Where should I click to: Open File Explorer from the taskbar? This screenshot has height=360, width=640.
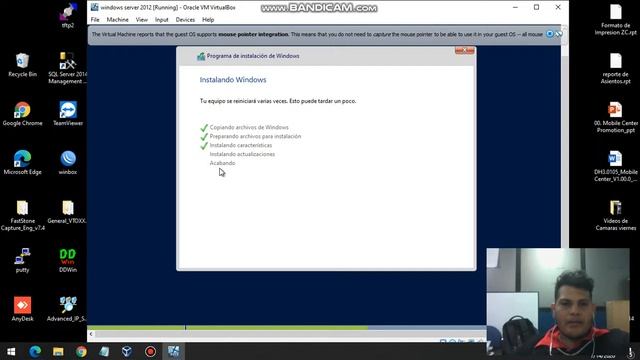58,351
